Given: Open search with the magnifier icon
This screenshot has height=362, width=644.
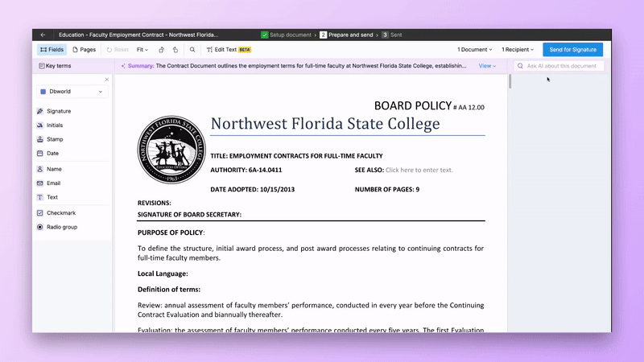Looking at the screenshot, I should [x=192, y=50].
